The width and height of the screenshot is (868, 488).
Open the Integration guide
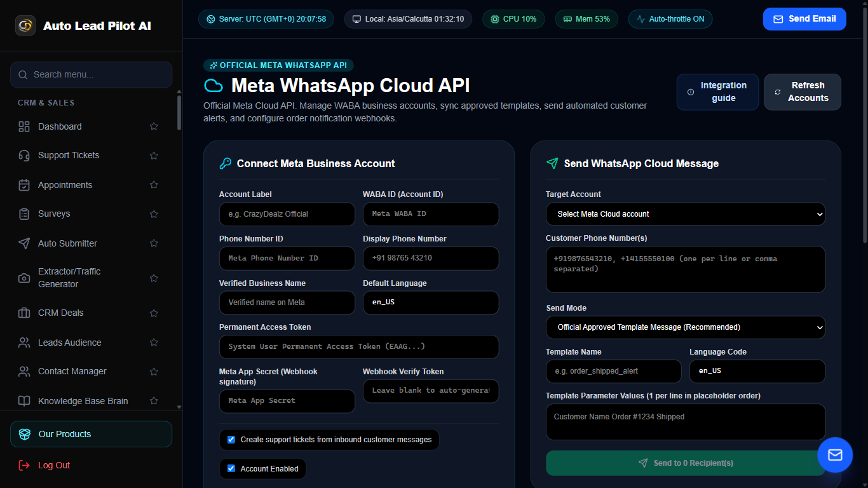pyautogui.click(x=717, y=92)
